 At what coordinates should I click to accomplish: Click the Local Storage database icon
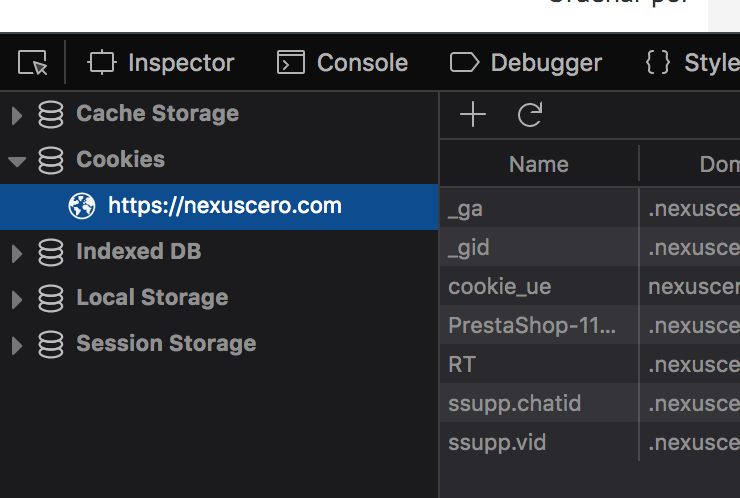point(50,298)
